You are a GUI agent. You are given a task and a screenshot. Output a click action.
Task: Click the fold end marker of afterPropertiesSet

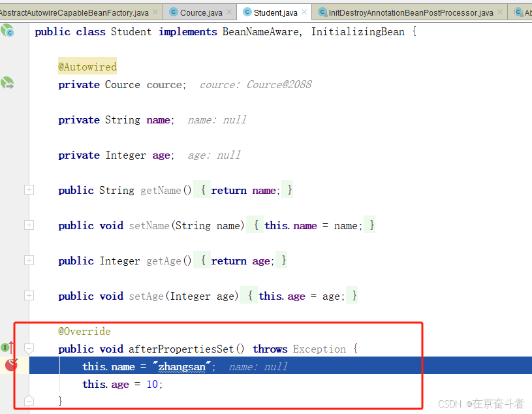(29, 401)
